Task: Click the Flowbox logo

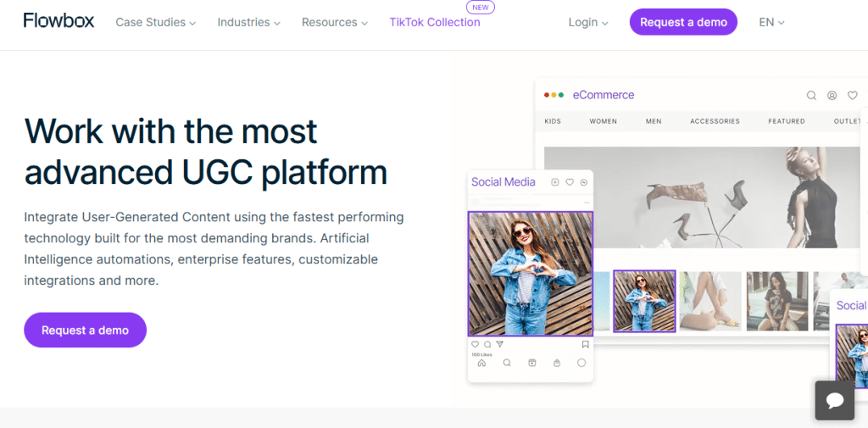Action: pos(58,21)
